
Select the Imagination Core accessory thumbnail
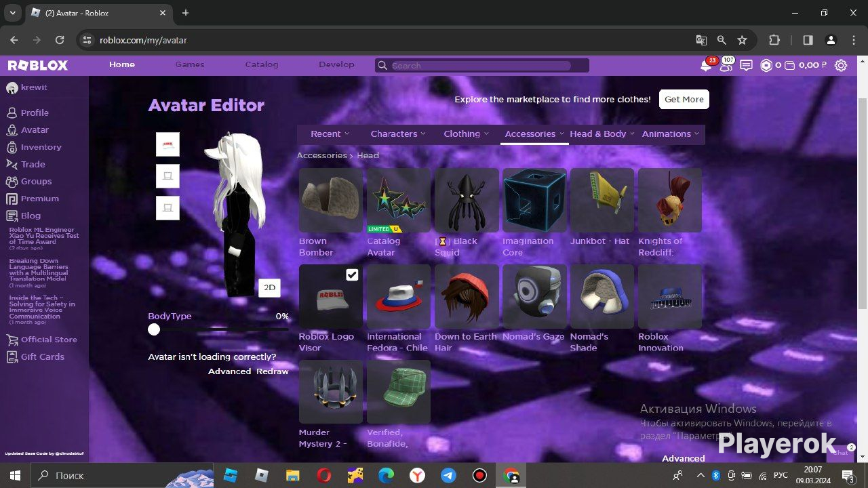[x=534, y=200]
